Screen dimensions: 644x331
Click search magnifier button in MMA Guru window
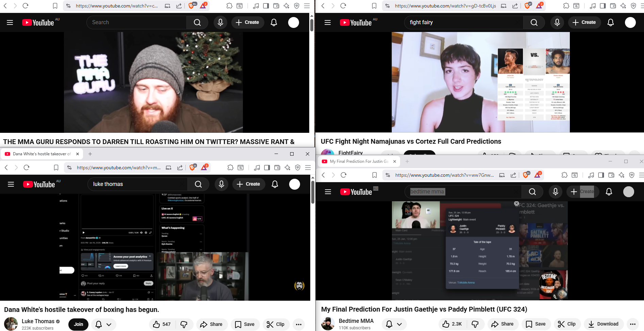197,22
